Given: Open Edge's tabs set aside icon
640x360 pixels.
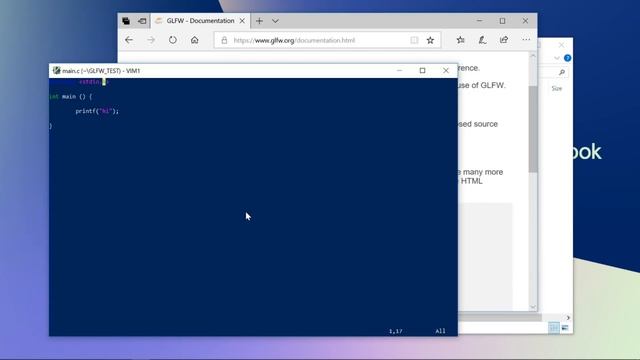Looking at the screenshot, I should (126, 21).
